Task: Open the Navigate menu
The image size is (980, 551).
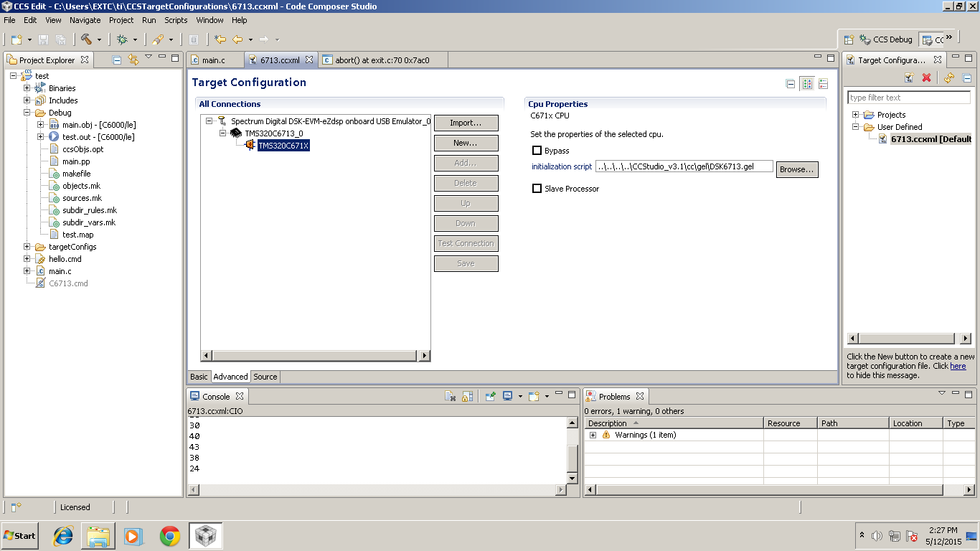Action: 85,20
